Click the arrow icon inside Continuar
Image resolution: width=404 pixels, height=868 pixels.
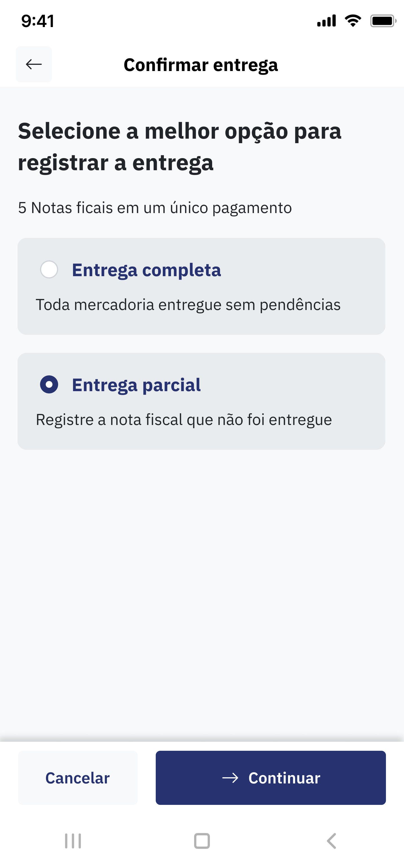[230, 778]
